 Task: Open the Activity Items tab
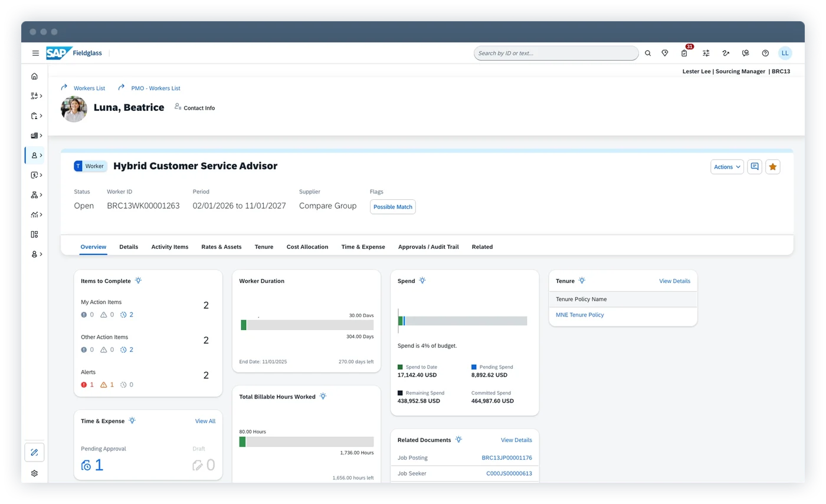click(x=170, y=247)
